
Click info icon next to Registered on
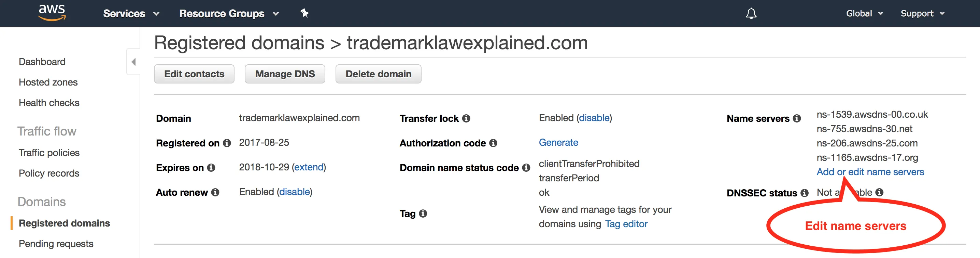(x=227, y=143)
